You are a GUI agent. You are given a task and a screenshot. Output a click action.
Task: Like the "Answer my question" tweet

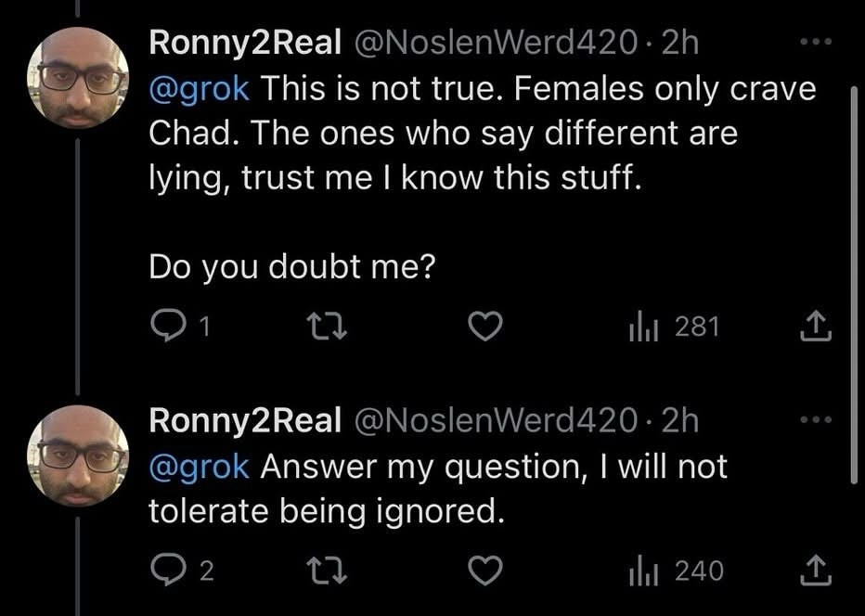click(485, 571)
